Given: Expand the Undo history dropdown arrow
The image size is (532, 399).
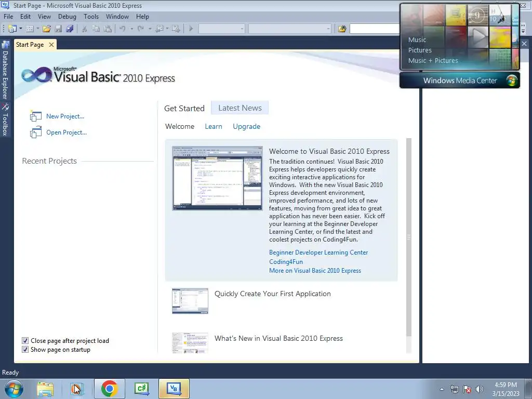Looking at the screenshot, I should point(131,29).
